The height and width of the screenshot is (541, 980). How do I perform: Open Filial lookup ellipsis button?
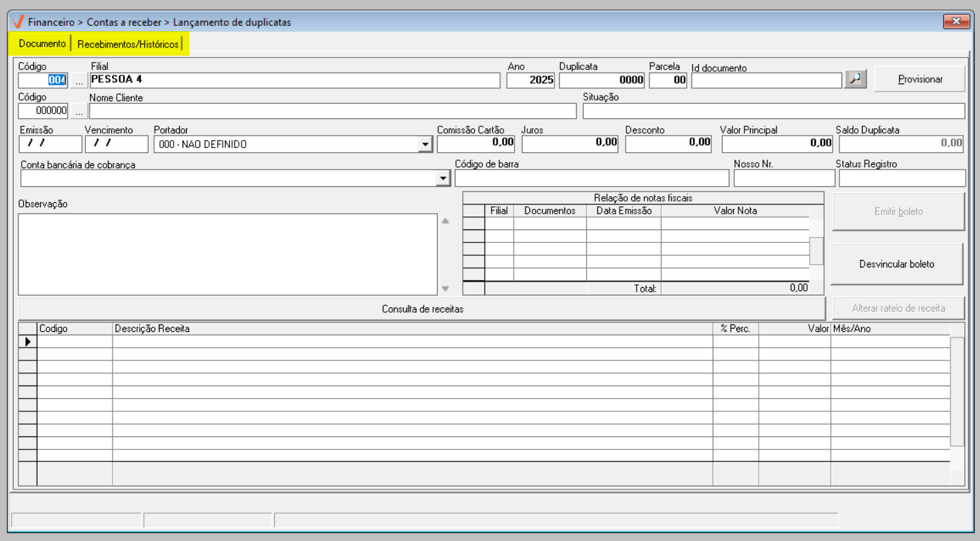coord(79,80)
